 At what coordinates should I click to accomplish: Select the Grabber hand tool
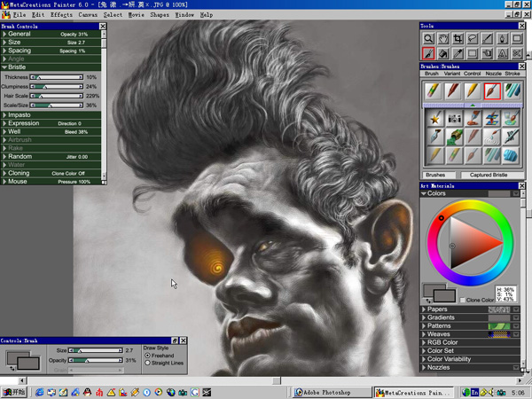(x=443, y=39)
